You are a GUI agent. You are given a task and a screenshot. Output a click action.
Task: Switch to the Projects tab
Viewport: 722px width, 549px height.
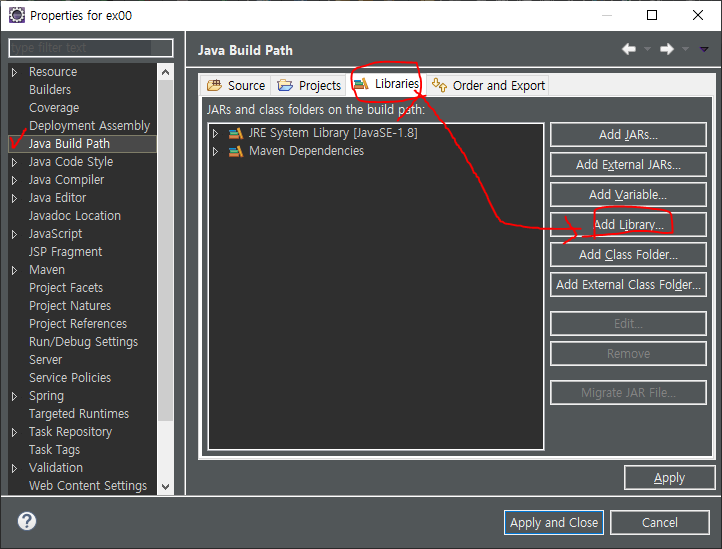pyautogui.click(x=309, y=86)
